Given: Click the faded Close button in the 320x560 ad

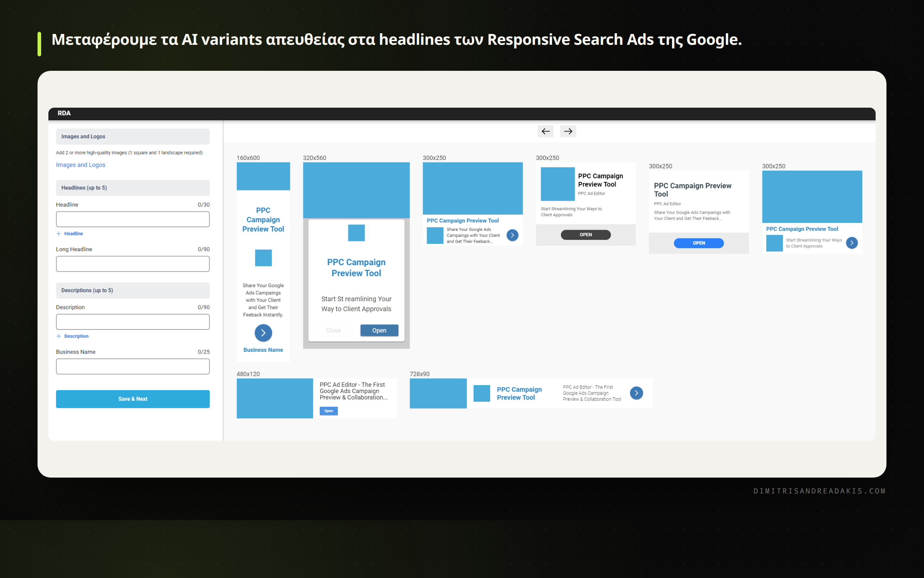Looking at the screenshot, I should tap(333, 330).
